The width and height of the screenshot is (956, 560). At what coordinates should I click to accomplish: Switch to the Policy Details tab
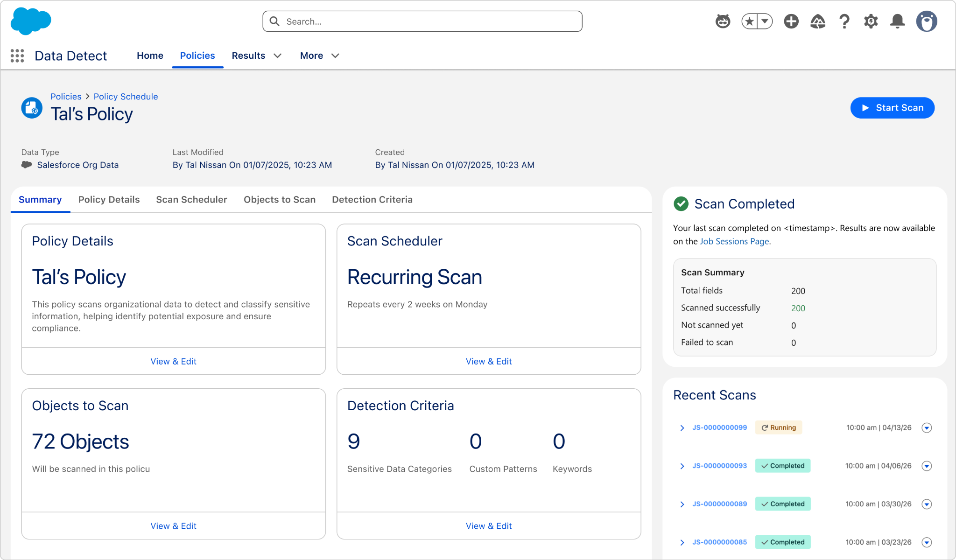(x=109, y=200)
